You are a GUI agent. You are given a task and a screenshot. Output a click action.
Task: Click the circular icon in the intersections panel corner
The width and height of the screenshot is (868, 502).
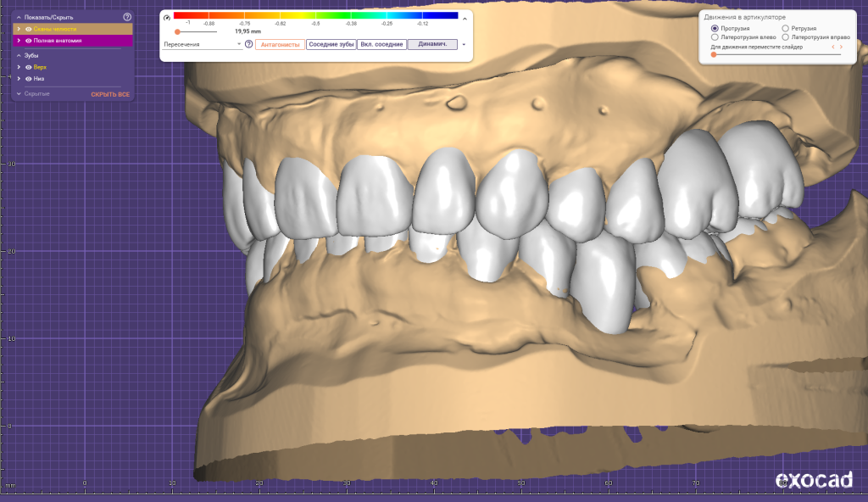pos(166,17)
